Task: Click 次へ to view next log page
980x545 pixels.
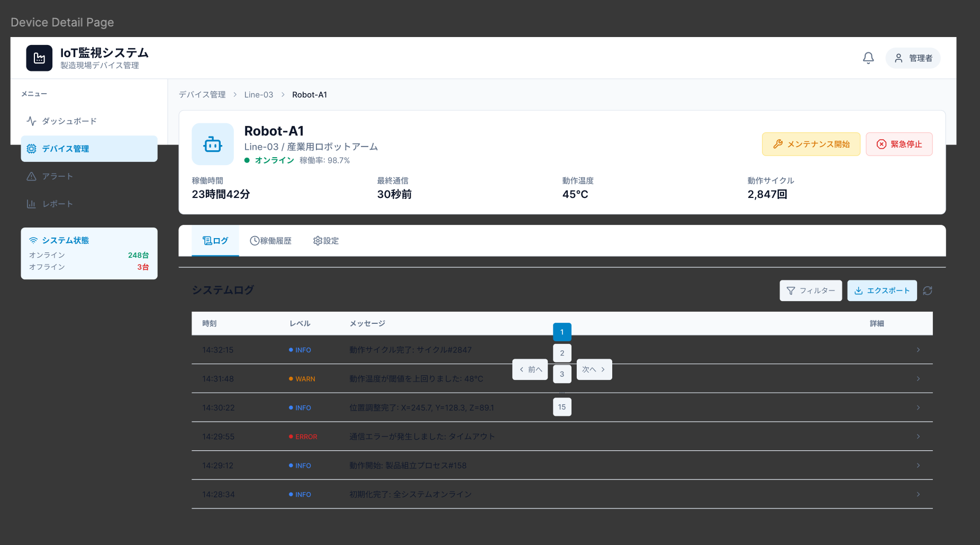Action: point(594,369)
